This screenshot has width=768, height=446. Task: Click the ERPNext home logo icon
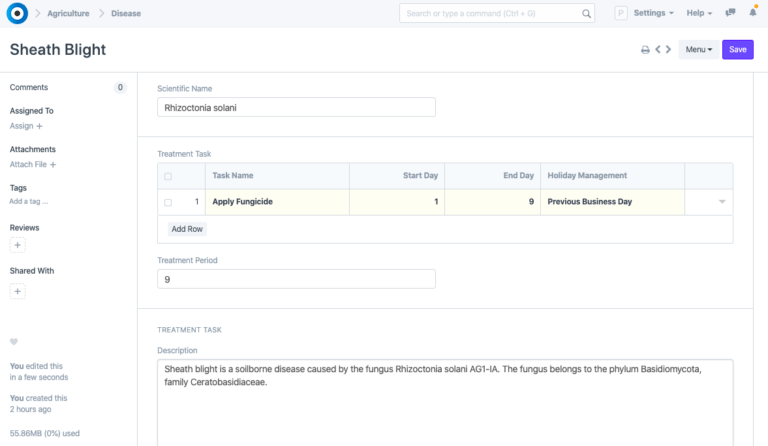pos(17,14)
